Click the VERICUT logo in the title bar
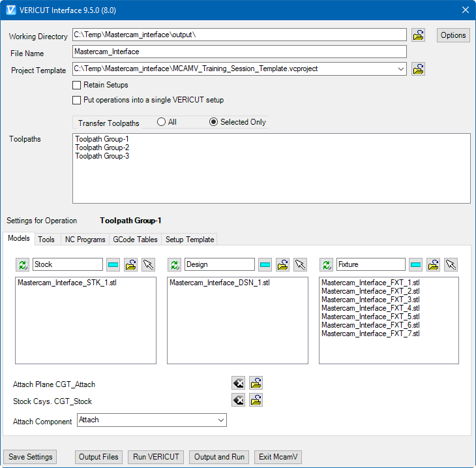 click(x=11, y=10)
